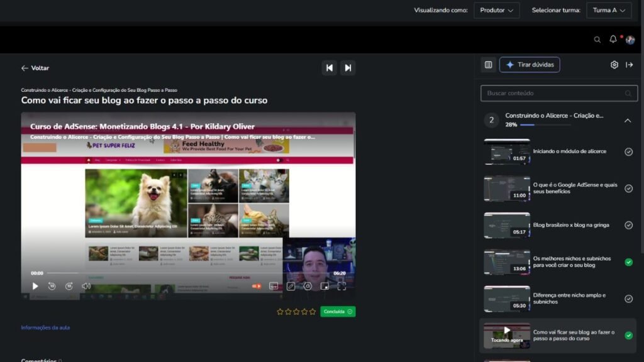Open the 'Turma A' class selector

pyautogui.click(x=609, y=10)
